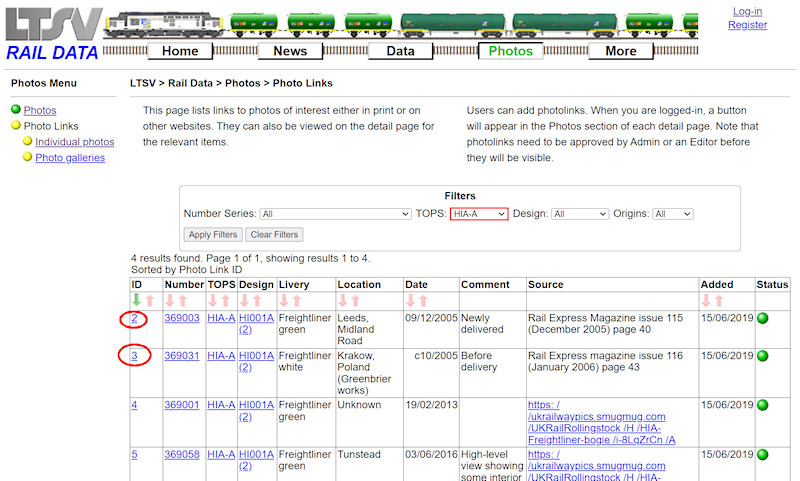Sort Location column with down arrow
The height and width of the screenshot is (481, 800).
click(x=343, y=300)
